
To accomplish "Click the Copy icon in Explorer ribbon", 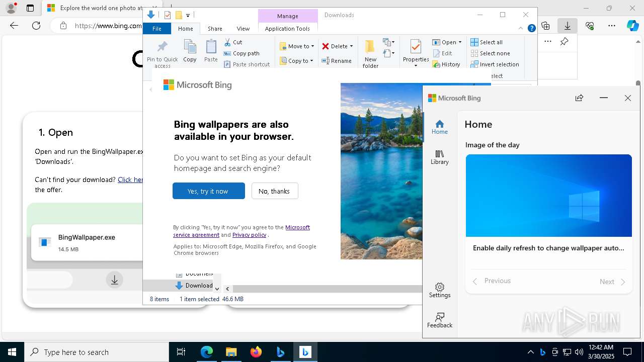I will (x=190, y=51).
